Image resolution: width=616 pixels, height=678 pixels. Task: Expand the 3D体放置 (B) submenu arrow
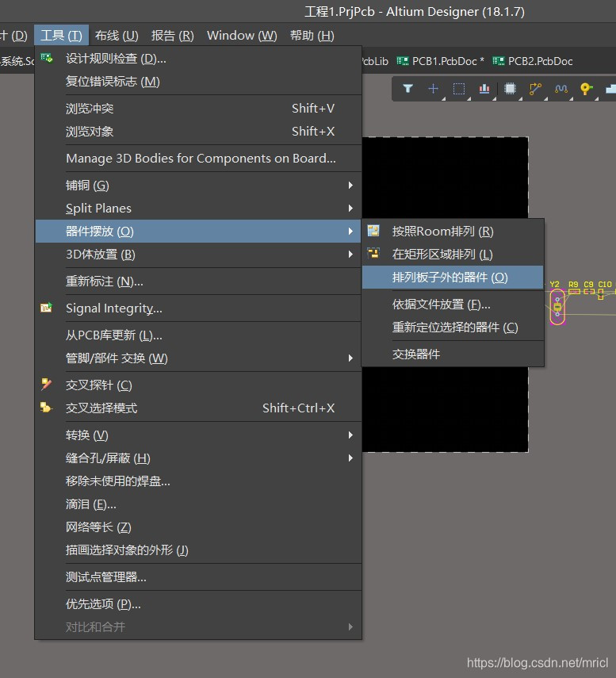(350, 255)
